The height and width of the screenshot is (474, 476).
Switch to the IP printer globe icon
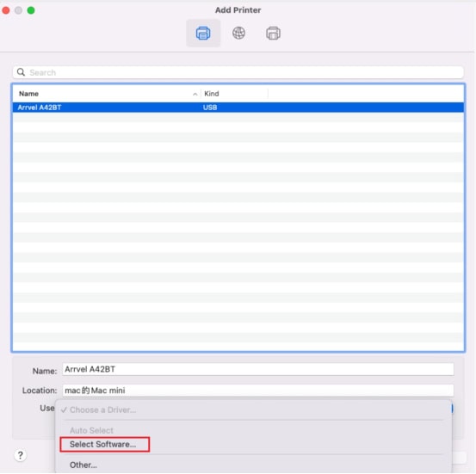coord(238,33)
